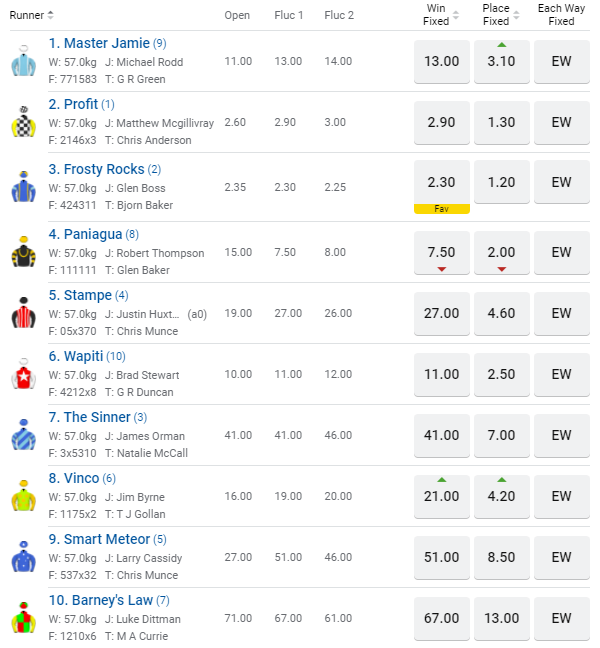Toggle Each Way bet for Profit
The width and height of the screenshot is (600, 648).
pyautogui.click(x=562, y=122)
